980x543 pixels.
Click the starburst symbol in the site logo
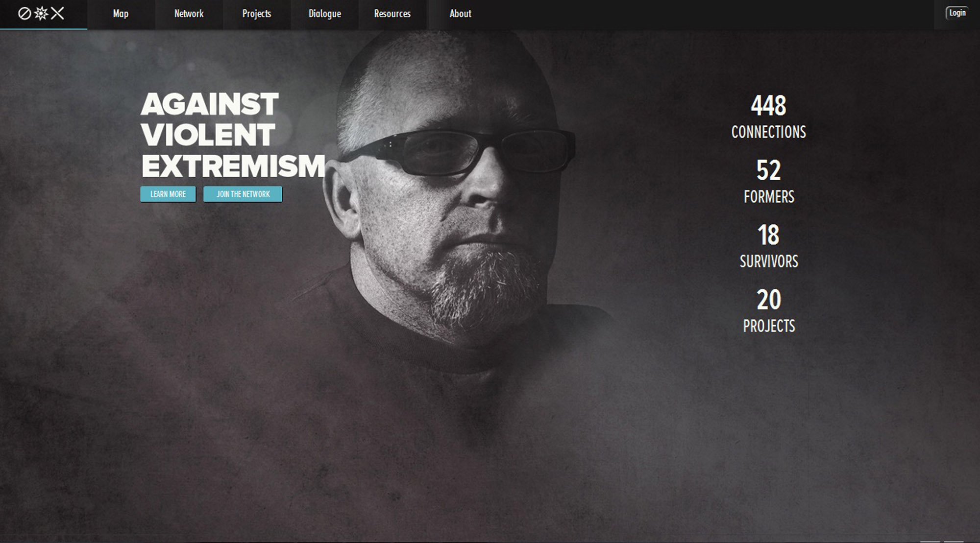[41, 14]
